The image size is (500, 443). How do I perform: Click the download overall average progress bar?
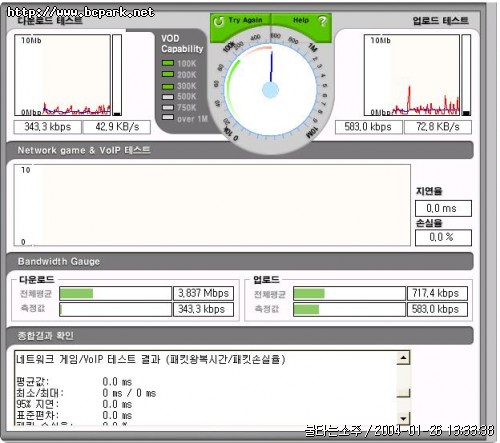click(x=115, y=293)
